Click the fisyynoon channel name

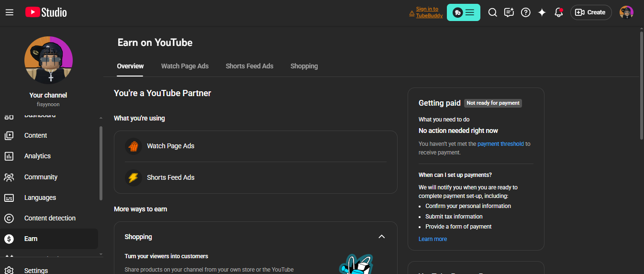click(x=48, y=104)
